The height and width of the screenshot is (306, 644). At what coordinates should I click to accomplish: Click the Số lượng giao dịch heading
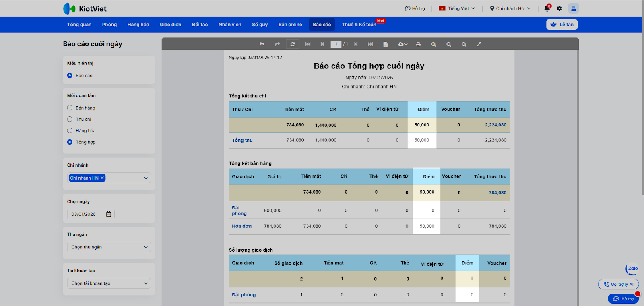tap(251, 250)
